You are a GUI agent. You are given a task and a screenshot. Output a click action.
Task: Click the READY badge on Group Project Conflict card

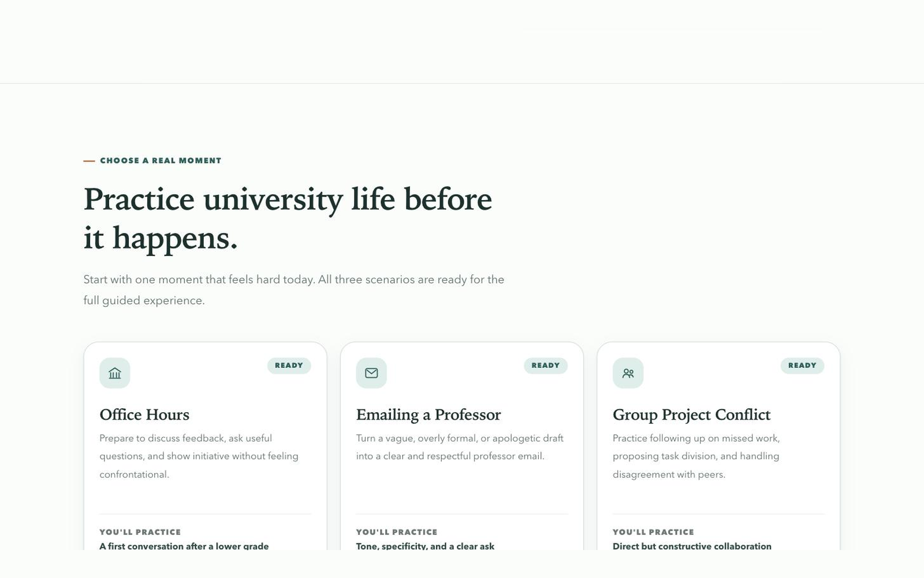(x=802, y=365)
